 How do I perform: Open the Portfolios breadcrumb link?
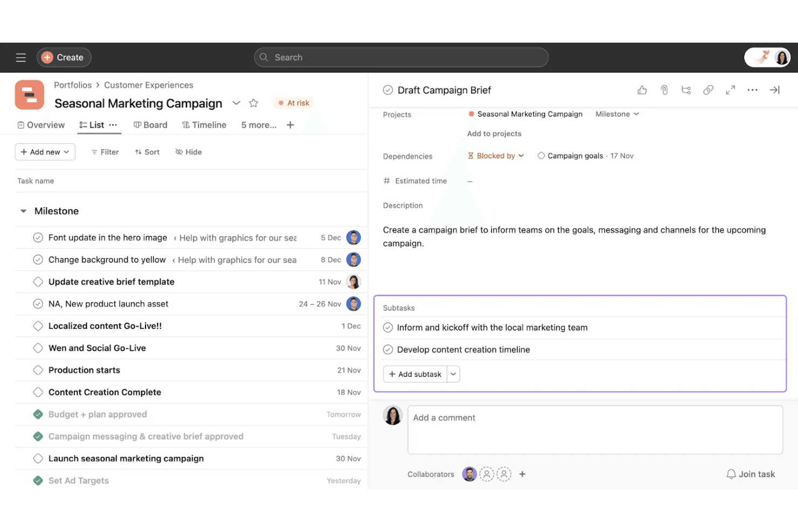[x=73, y=85]
